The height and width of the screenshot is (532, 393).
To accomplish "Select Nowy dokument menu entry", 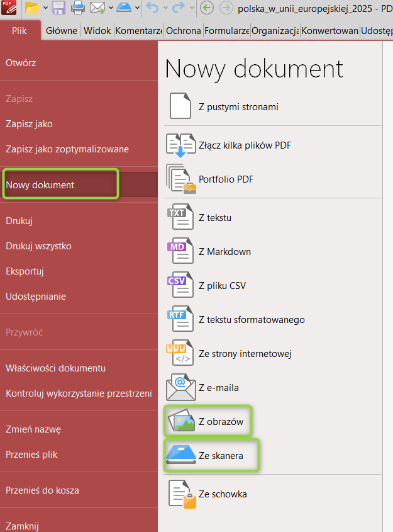I will pos(79,184).
